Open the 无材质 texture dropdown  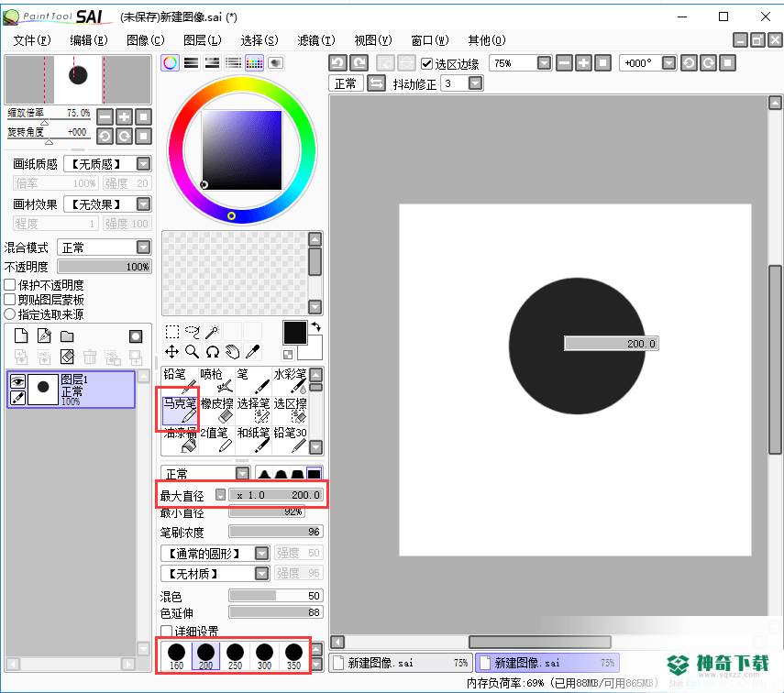point(262,573)
